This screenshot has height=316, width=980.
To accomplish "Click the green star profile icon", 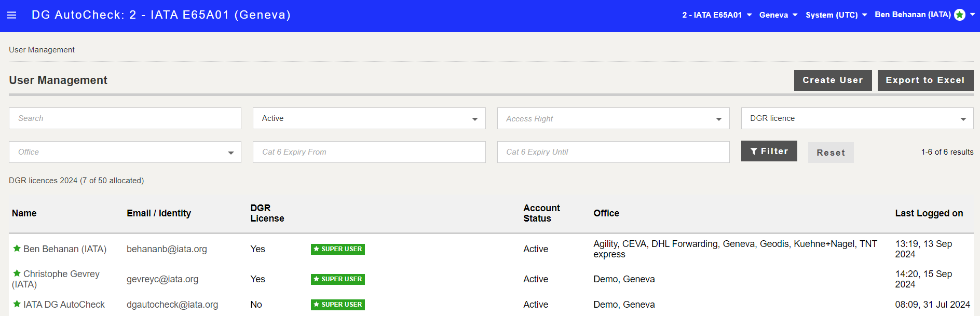I will pyautogui.click(x=960, y=15).
